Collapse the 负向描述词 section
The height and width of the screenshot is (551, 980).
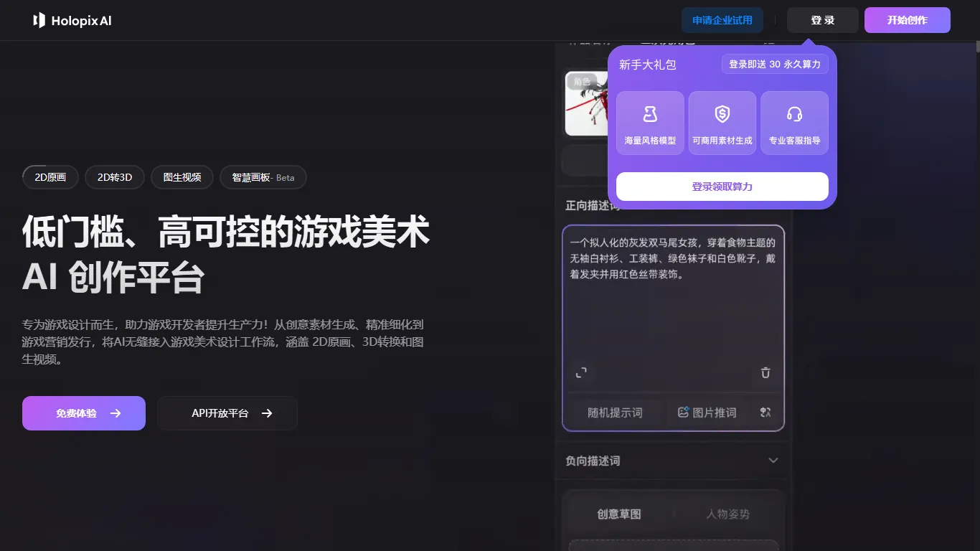tap(773, 461)
